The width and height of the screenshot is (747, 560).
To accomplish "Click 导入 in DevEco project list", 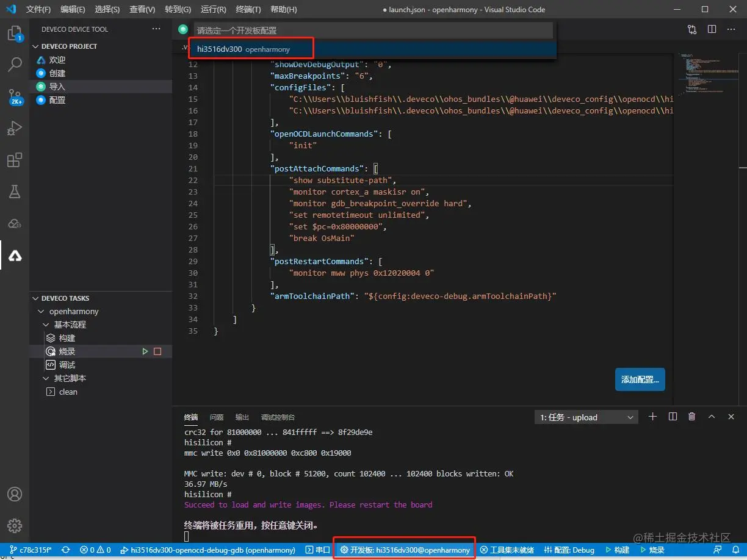I will pyautogui.click(x=57, y=87).
